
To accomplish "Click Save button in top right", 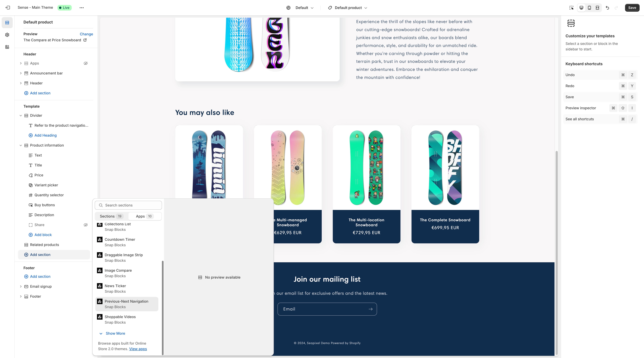I will 632,7.
